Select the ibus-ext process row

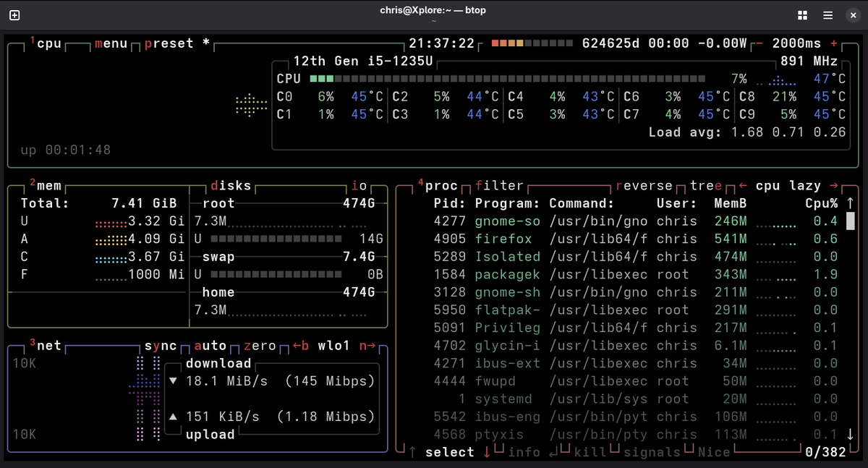click(x=636, y=363)
